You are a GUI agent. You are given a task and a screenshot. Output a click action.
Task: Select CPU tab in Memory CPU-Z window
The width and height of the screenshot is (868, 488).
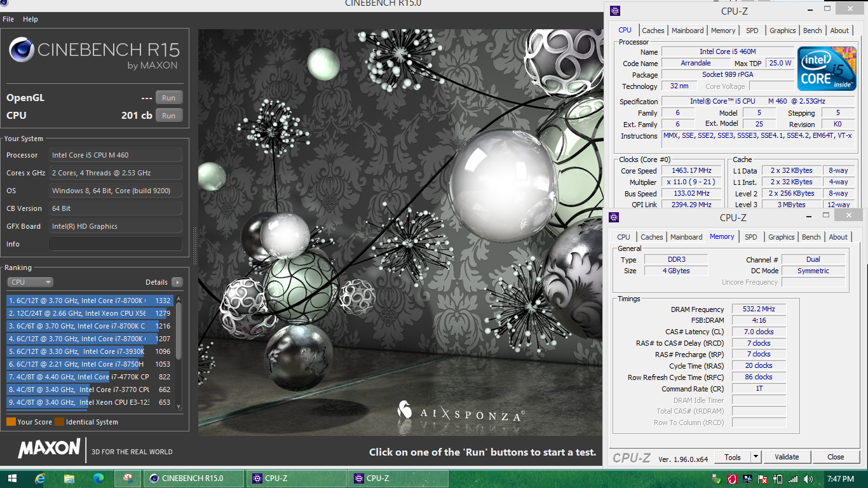tap(623, 237)
